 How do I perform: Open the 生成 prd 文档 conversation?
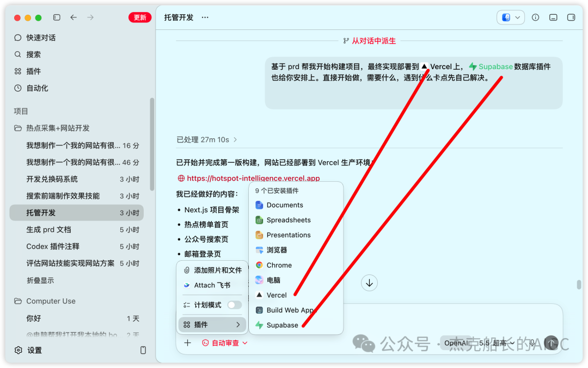click(x=77, y=230)
